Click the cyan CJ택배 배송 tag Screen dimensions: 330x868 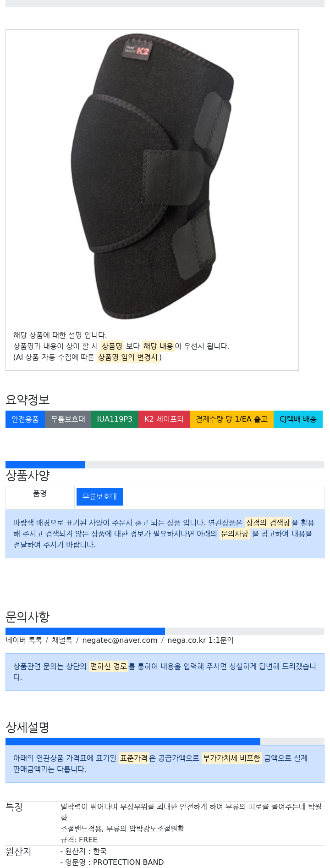[298, 419]
